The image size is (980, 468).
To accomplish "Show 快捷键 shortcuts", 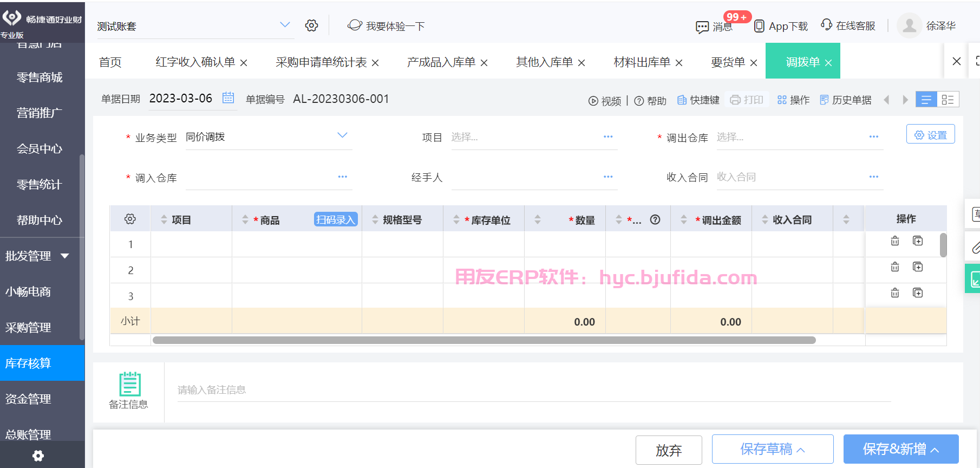I will 698,100.
